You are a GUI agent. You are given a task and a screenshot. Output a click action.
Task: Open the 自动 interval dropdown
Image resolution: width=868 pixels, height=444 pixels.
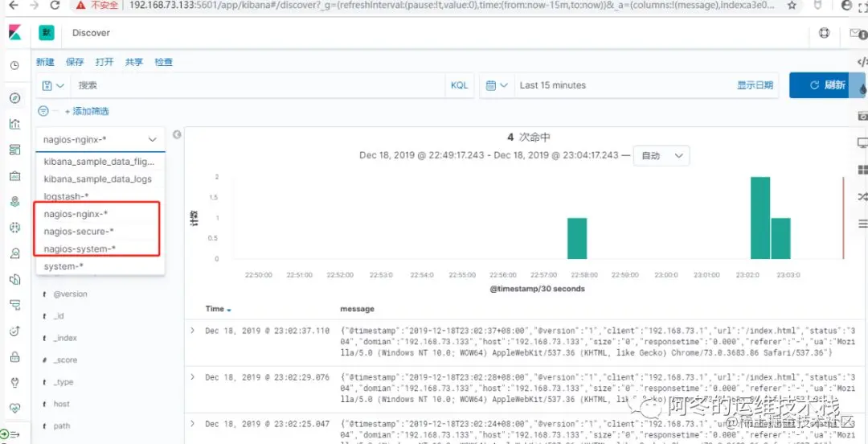(661, 156)
